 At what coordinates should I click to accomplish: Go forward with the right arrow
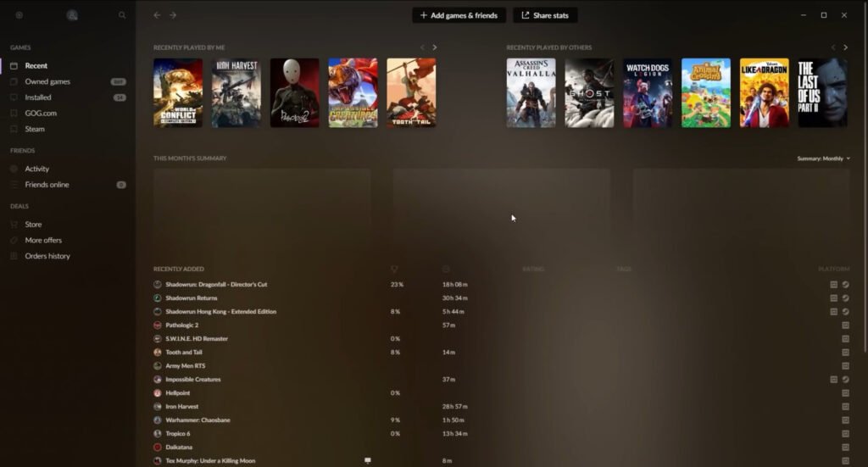173,15
